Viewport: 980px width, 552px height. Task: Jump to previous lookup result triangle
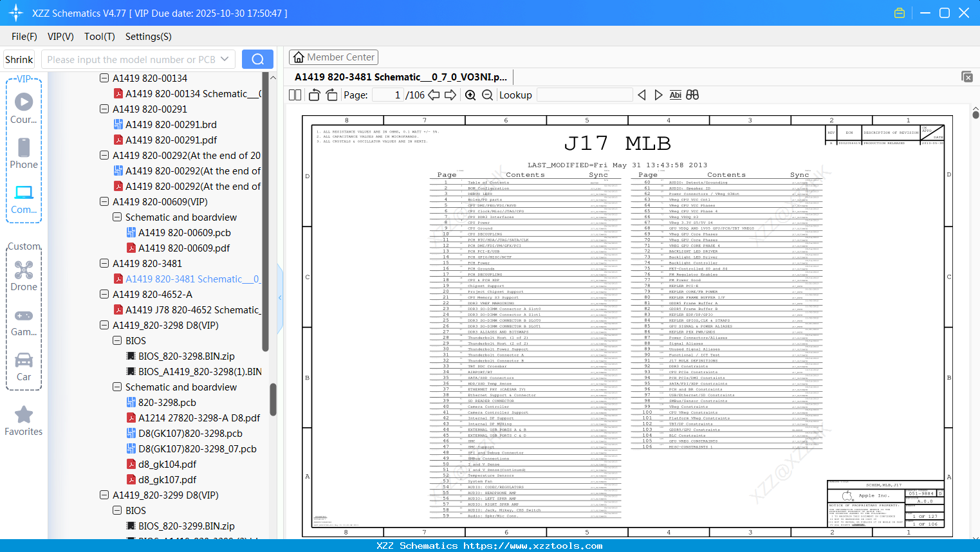click(x=642, y=95)
